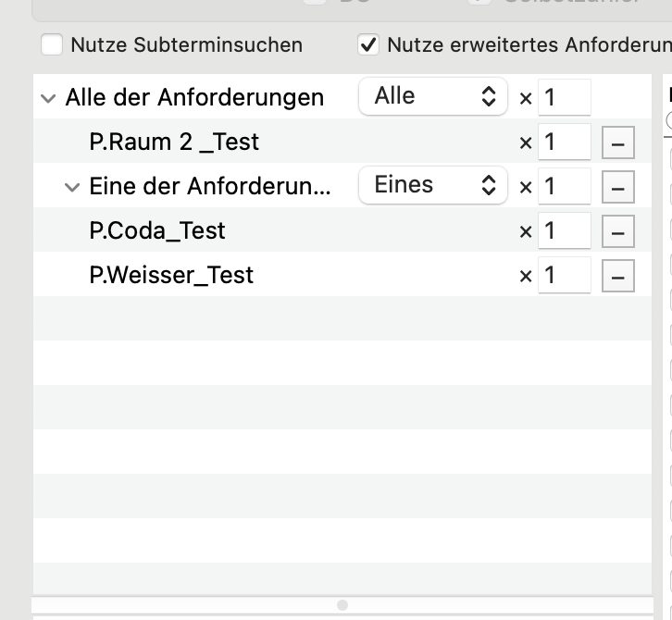Click quantity field for P.Weisser_Test

pos(565,275)
